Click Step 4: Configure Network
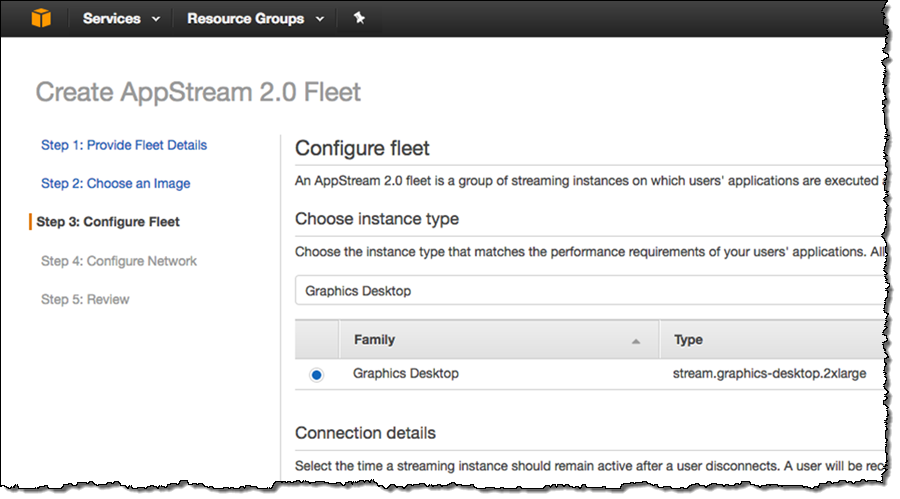 point(119,261)
